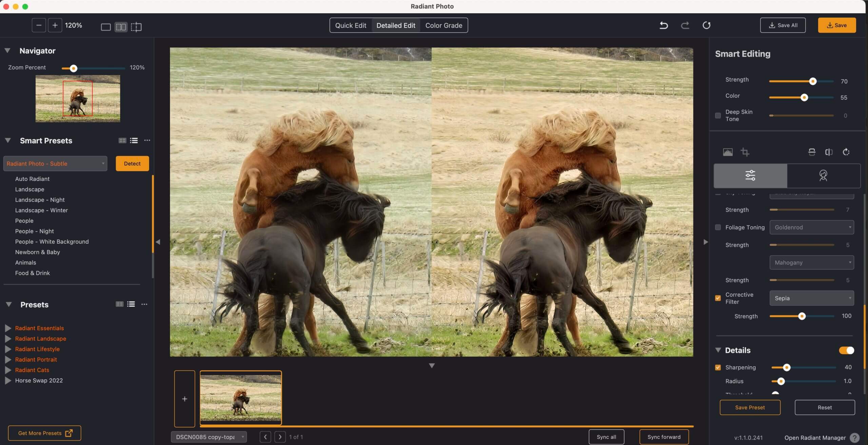The image size is (868, 445).
Task: Click the Detect button
Action: [132, 164]
